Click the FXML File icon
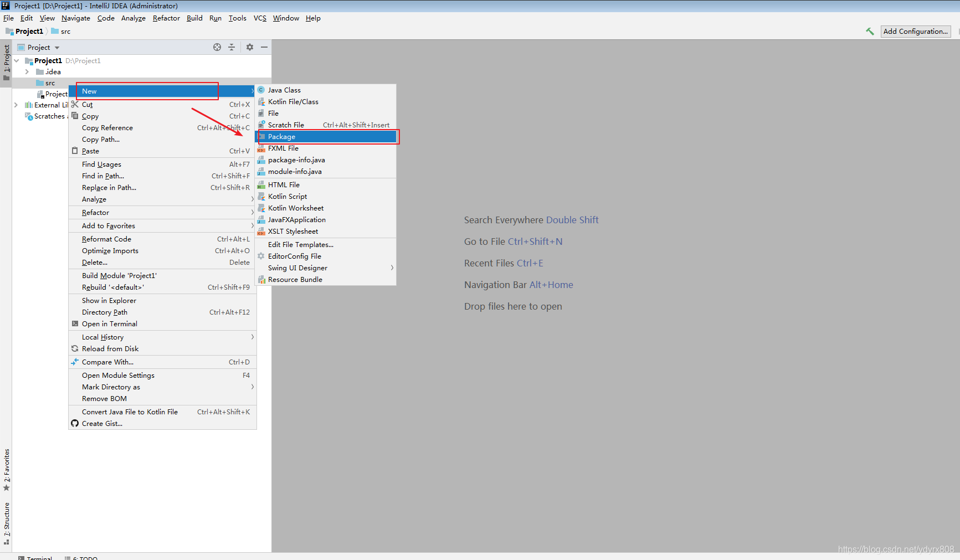 261,148
